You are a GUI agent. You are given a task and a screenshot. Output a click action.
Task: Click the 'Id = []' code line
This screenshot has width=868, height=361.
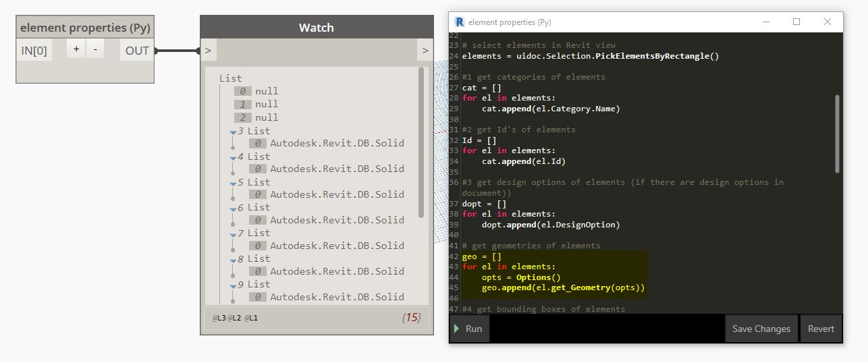pos(479,140)
